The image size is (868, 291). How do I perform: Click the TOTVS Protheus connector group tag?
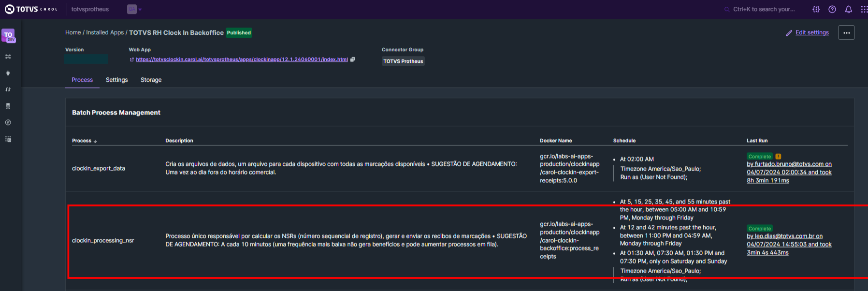tap(403, 61)
